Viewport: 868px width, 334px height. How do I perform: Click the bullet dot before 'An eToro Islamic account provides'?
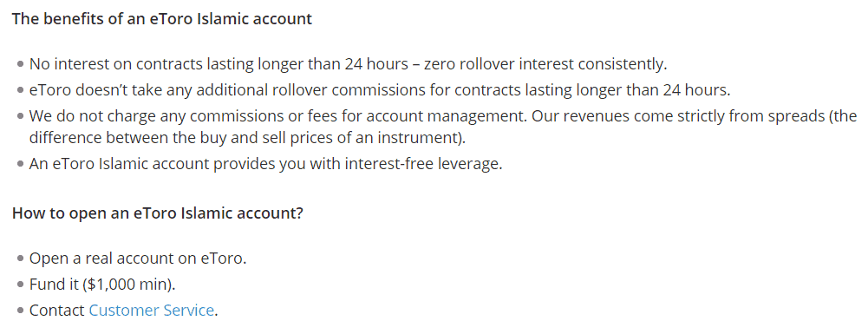coord(21,165)
